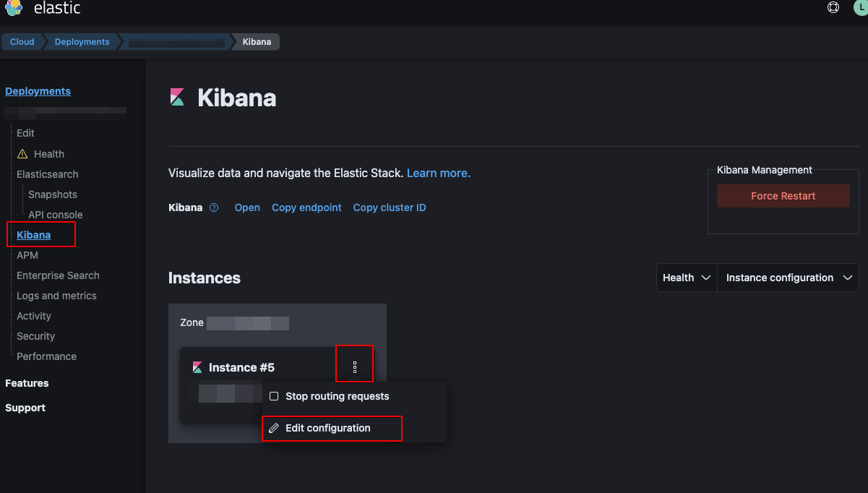Click the Force Restart button

point(783,196)
